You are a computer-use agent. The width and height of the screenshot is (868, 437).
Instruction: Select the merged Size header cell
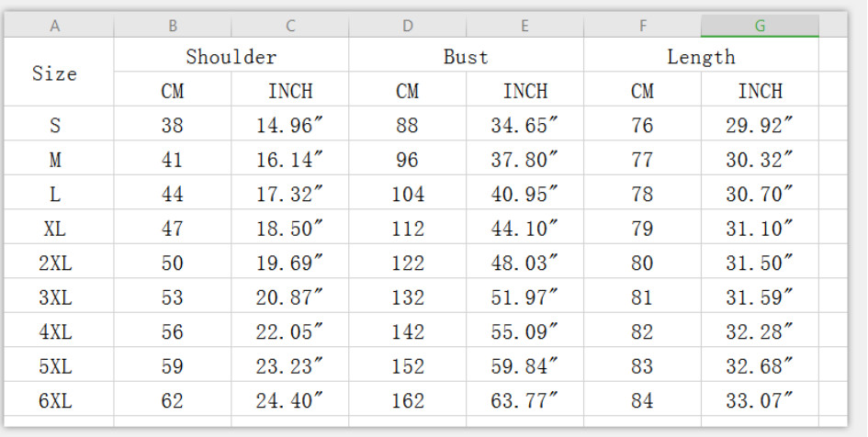pyautogui.click(x=55, y=73)
